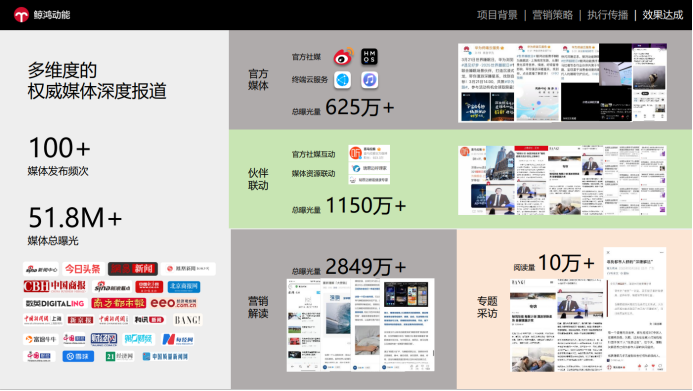Click the CBH 中国商报 logo
Viewport: 693px width, 391px height.
tap(55, 286)
